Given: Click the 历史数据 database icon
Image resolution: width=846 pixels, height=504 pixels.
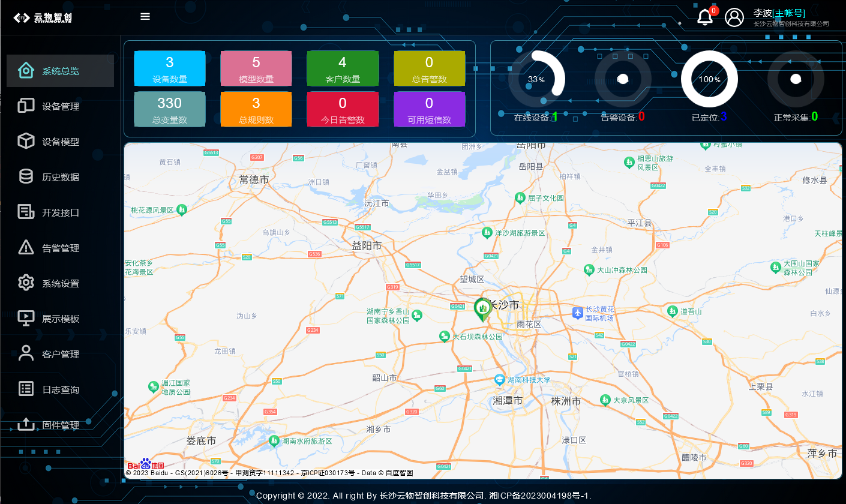Looking at the screenshot, I should point(26,177).
